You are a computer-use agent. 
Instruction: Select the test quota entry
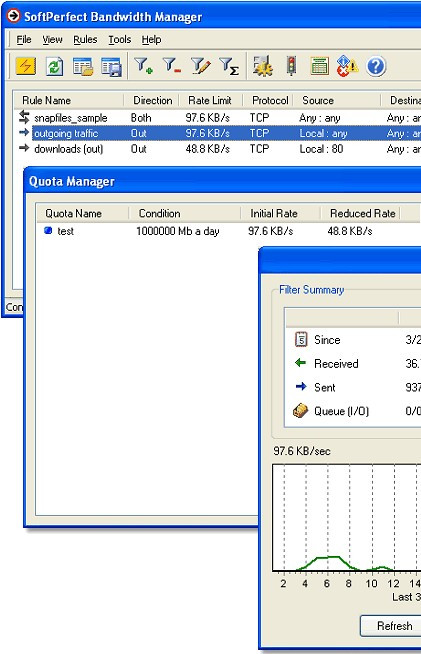click(66, 231)
